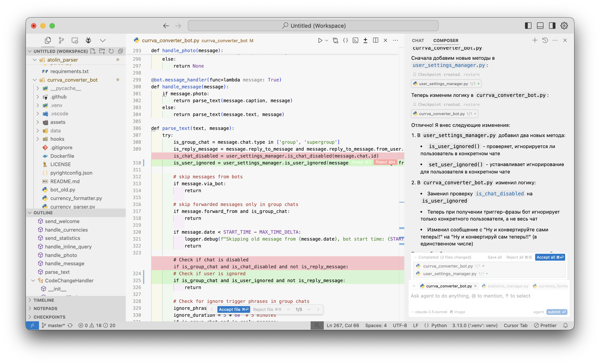
Task: Toggle the primary side bar layout icon
Action: tap(528, 26)
